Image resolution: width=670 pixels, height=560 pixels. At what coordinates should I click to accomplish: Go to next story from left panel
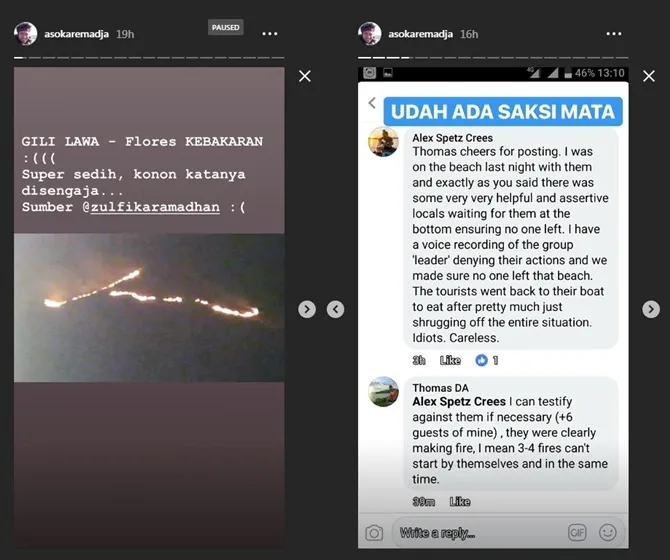coord(307,309)
